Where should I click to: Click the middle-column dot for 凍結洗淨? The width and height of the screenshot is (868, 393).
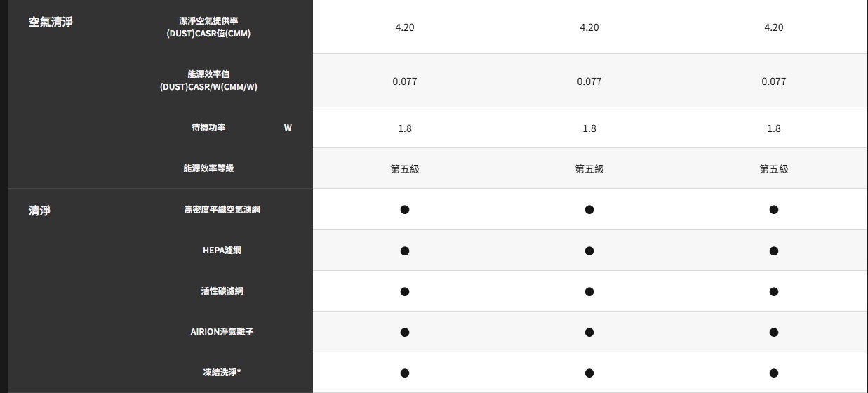(x=589, y=373)
